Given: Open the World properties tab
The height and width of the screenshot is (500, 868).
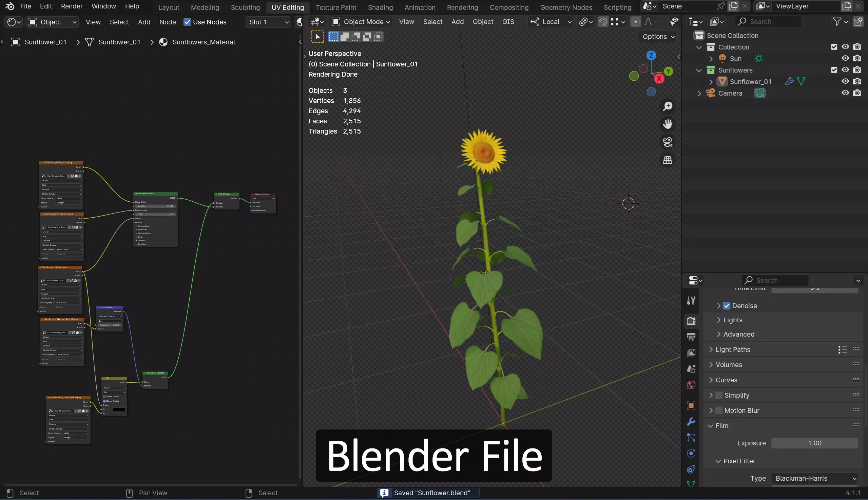Looking at the screenshot, I should tap(691, 385).
